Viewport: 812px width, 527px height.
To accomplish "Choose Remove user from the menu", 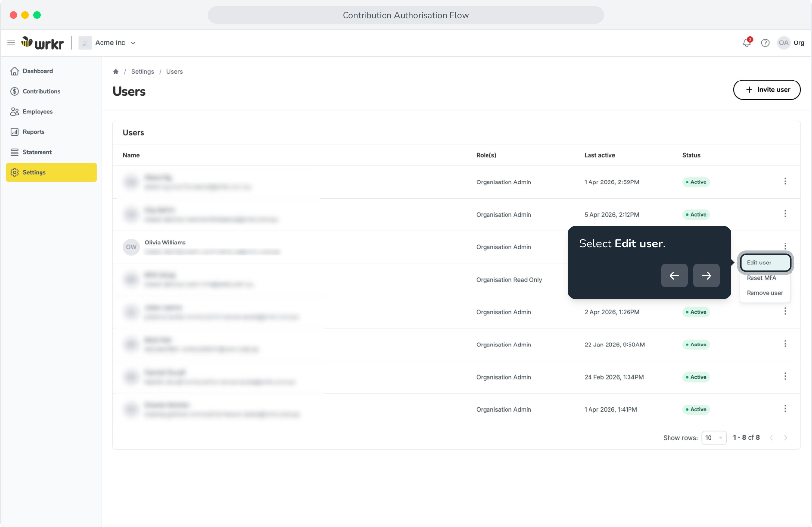I will [x=765, y=293].
